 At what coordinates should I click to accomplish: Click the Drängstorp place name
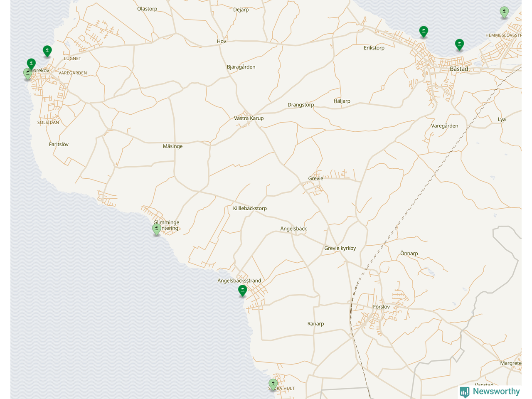(x=300, y=105)
